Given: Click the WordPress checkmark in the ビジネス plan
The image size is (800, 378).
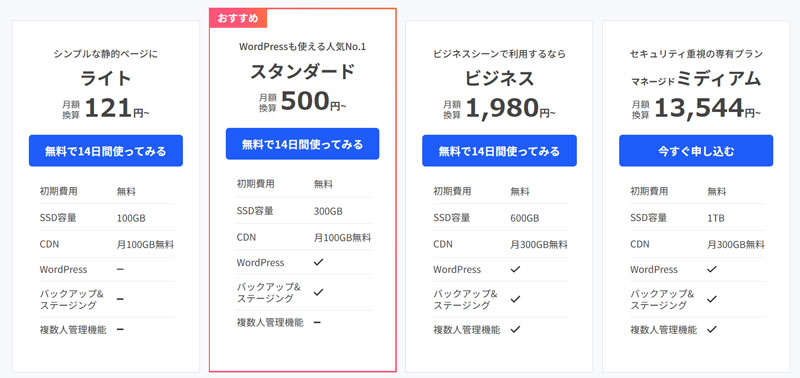Looking at the screenshot, I should [515, 269].
